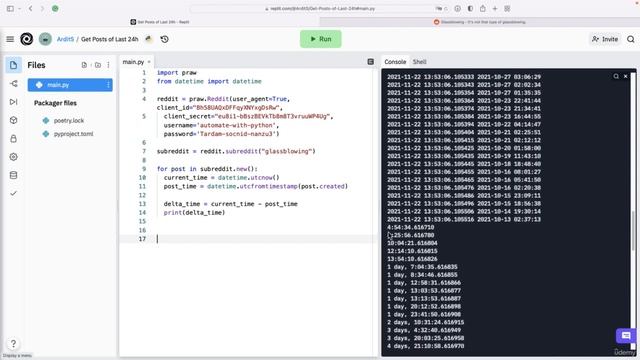Screen dimensions: 640x360
Task: Open the Replit hamburger menu
Action: tap(10, 39)
